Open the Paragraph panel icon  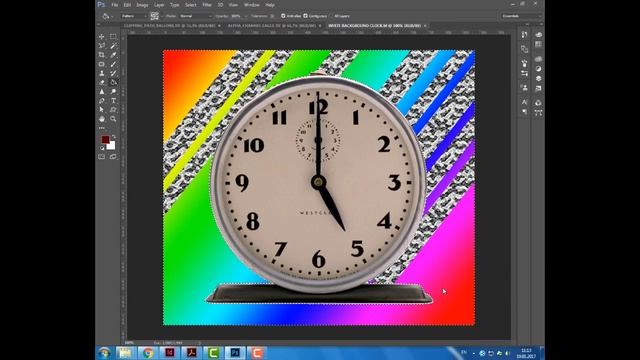tap(524, 111)
